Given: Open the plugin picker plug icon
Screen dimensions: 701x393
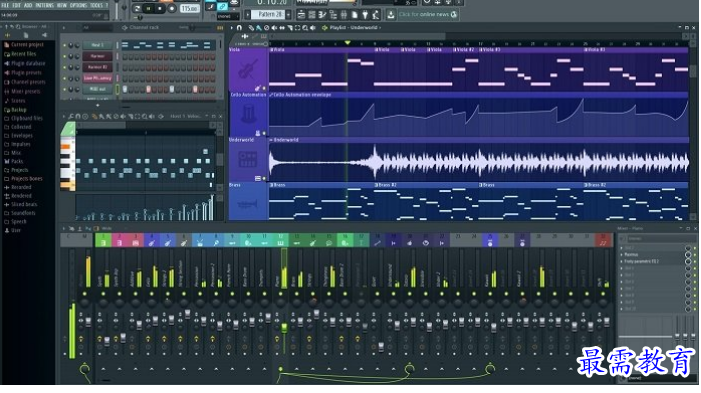Looking at the screenshot, I should [x=365, y=15].
